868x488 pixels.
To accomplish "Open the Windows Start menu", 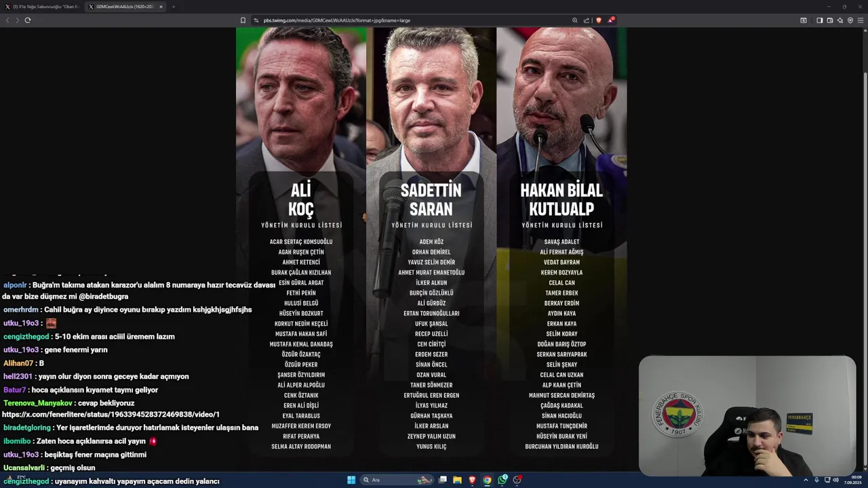I will [351, 480].
